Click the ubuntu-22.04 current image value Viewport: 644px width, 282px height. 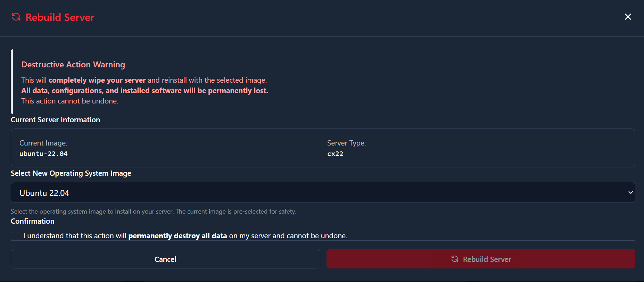click(x=43, y=154)
